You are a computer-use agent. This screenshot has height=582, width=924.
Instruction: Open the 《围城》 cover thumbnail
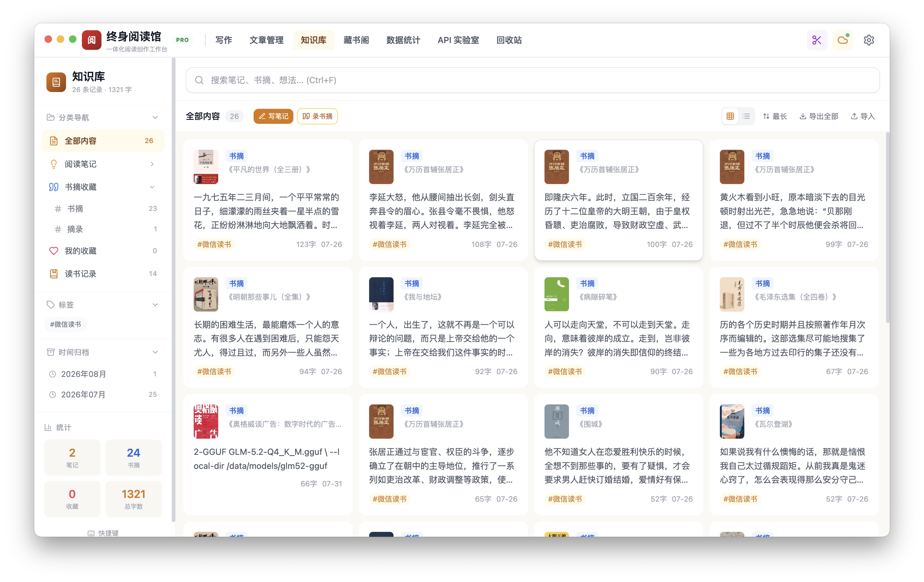click(x=556, y=421)
